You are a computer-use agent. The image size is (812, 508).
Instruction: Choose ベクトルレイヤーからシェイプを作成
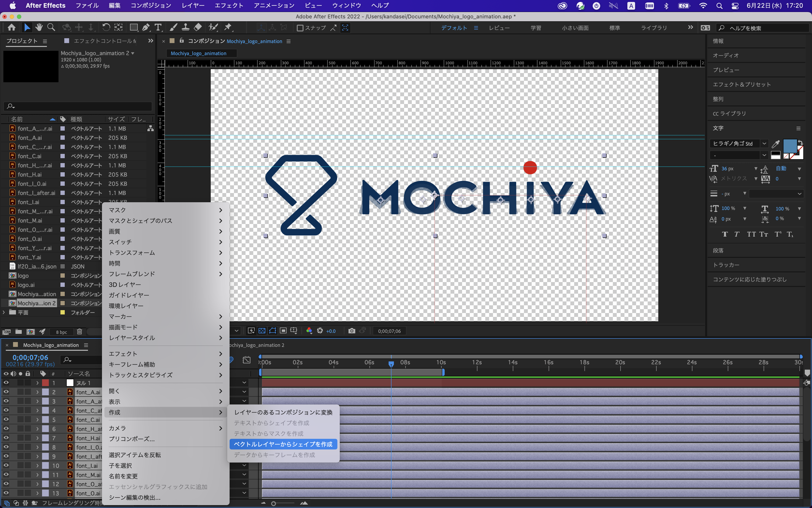(283, 444)
